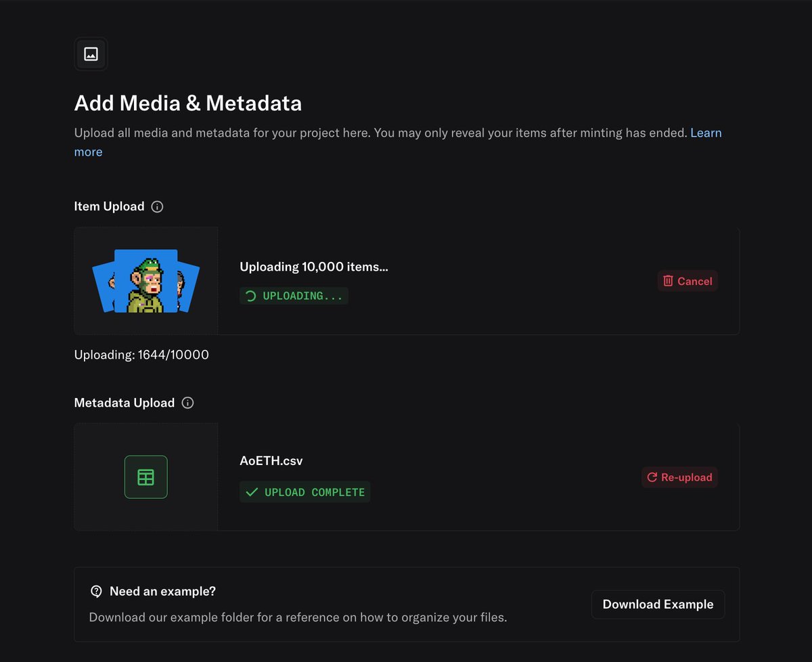Click the 'Uploading 10,000 items...' text
Screen dimensions: 812x662
tap(314, 267)
